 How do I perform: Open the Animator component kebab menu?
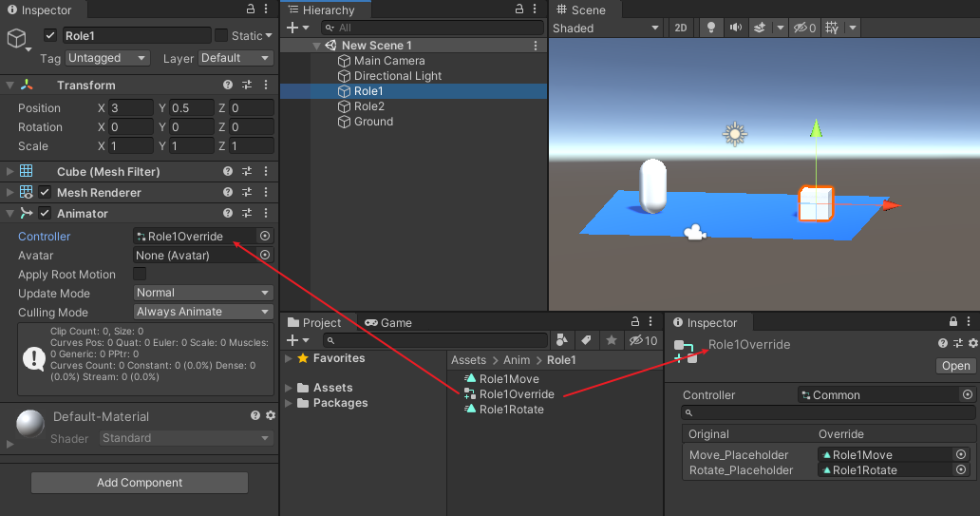tap(266, 213)
